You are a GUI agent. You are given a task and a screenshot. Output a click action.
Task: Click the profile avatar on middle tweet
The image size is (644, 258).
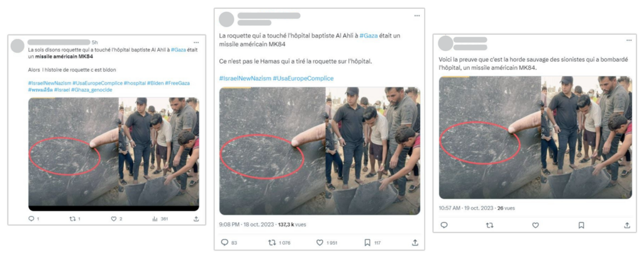[x=226, y=20]
